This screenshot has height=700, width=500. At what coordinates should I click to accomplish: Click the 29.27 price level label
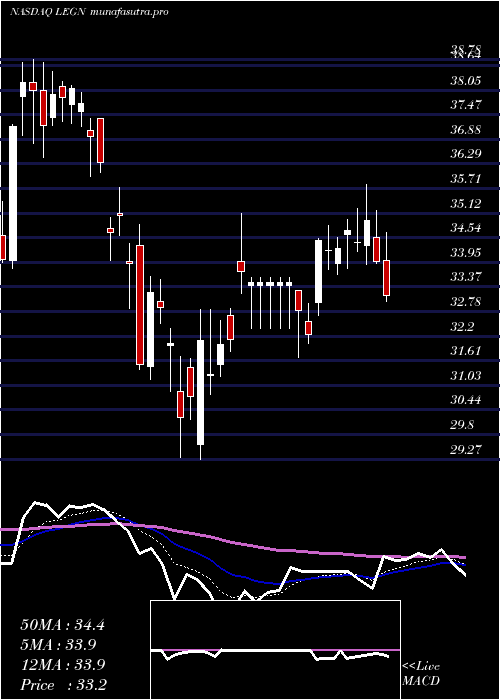click(466, 450)
